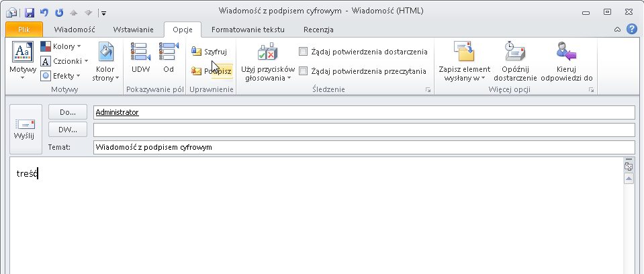This screenshot has width=644, height=274.
Task: Go to previous item with up arrow icon
Action: (73, 12)
